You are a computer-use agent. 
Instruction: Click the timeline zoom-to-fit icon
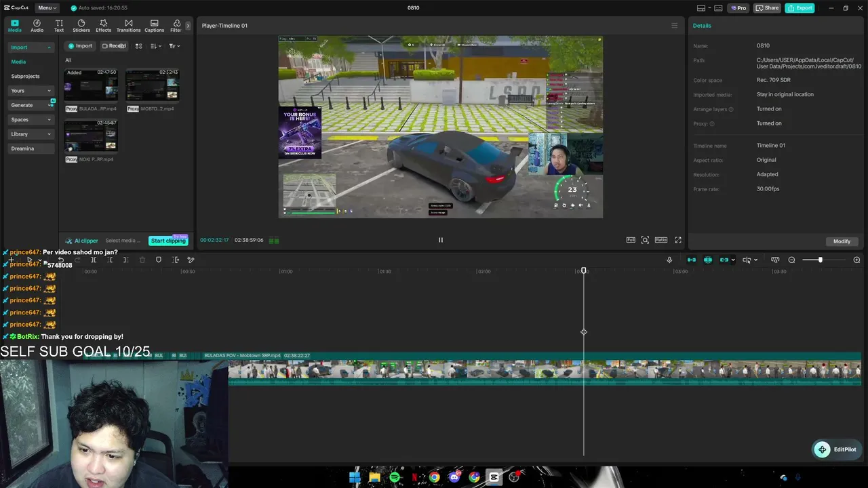pyautogui.click(x=775, y=260)
